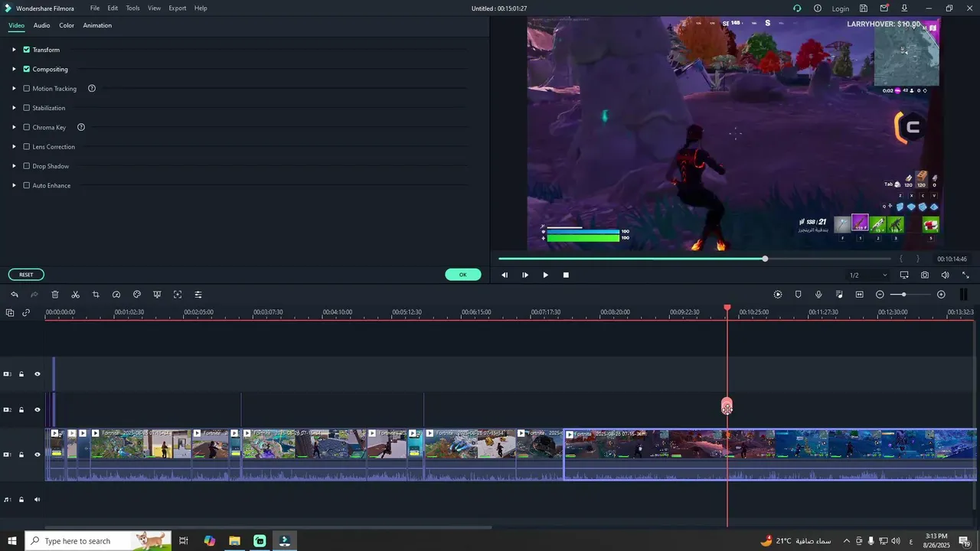Switch to the Audio tab
This screenshot has width=980, height=551.
pos(41,25)
